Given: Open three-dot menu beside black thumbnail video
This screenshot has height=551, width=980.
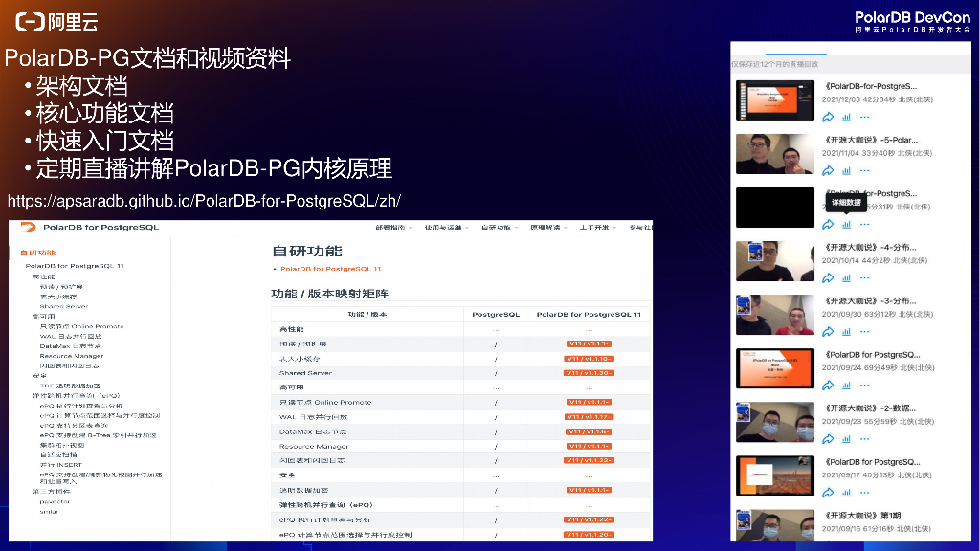Looking at the screenshot, I should tap(864, 224).
